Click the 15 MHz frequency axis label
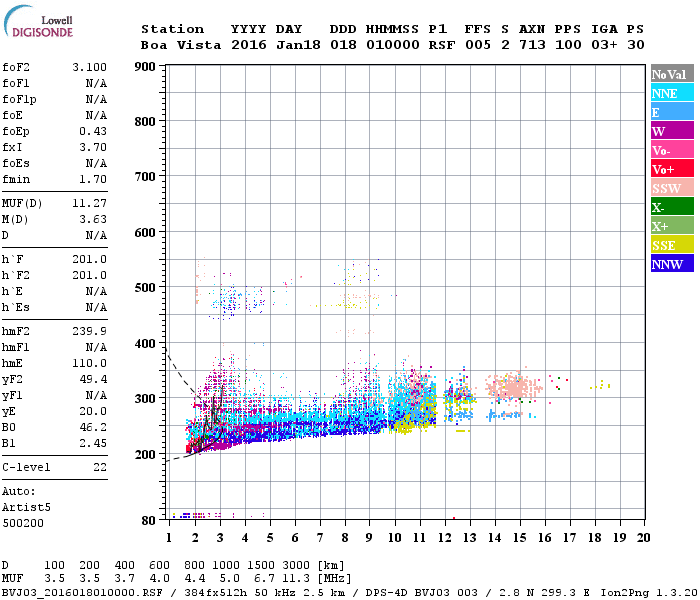Screen dimensions: 700x600 point(520,538)
